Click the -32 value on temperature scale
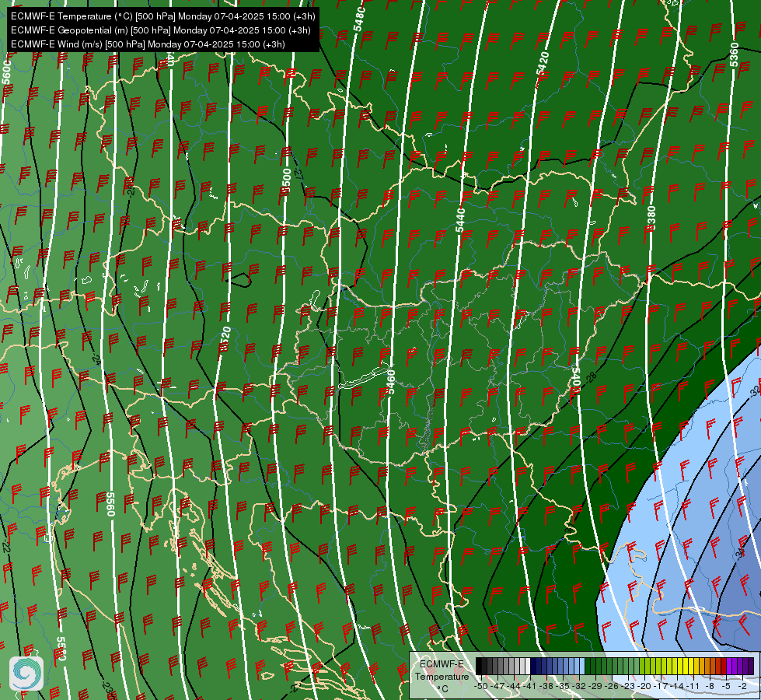Image resolution: width=761 pixels, height=700 pixels. click(579, 686)
